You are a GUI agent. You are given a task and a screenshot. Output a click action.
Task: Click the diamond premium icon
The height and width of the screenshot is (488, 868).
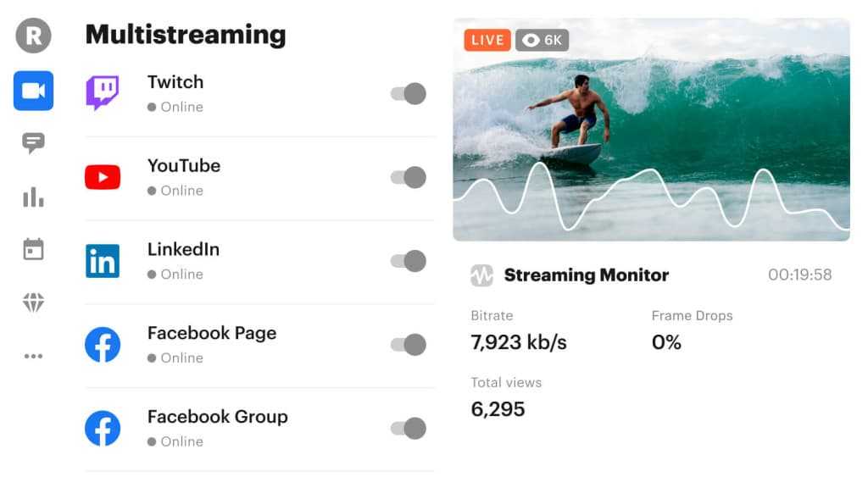pyautogui.click(x=33, y=302)
